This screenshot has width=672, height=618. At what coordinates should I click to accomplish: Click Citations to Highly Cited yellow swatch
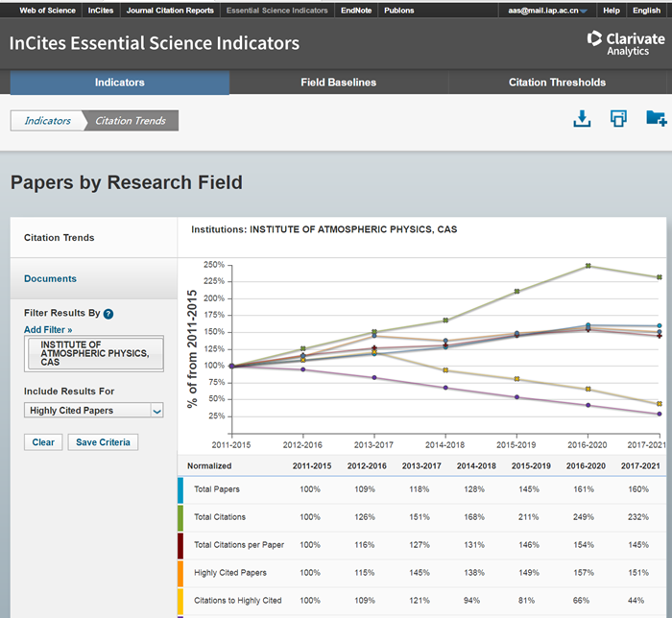click(x=180, y=602)
